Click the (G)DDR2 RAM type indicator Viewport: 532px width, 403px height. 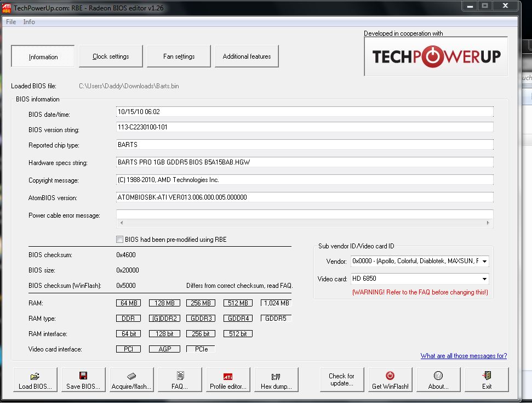[x=164, y=318]
